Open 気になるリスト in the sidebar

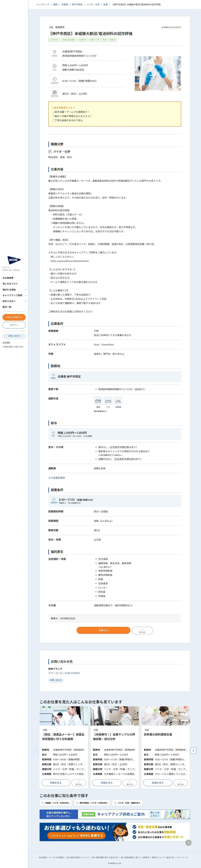pyautogui.click(x=10, y=284)
